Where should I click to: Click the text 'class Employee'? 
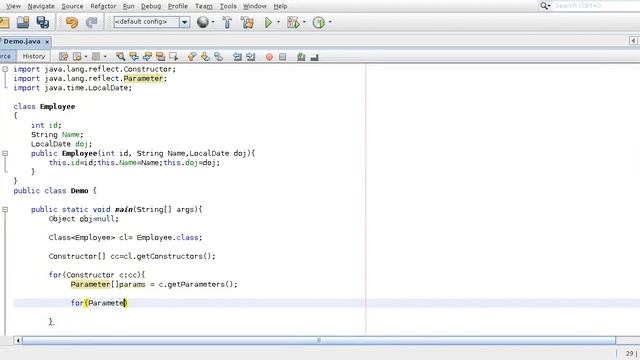[44, 107]
